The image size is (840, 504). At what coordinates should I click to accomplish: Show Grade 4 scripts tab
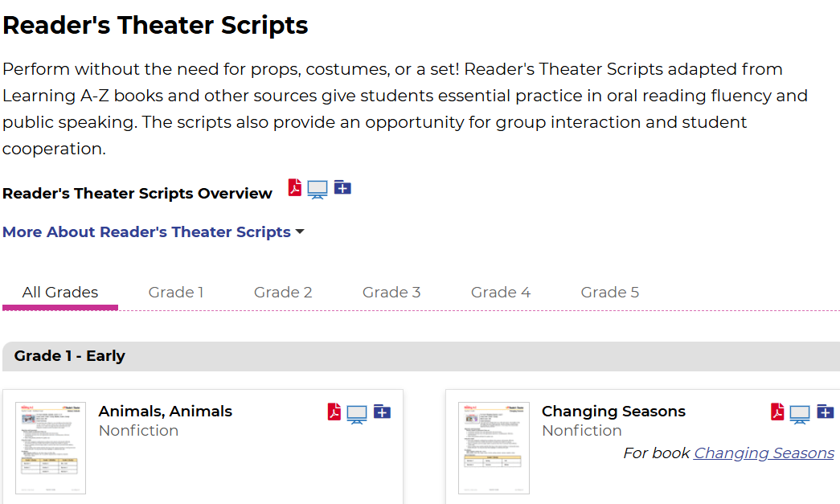pos(501,293)
